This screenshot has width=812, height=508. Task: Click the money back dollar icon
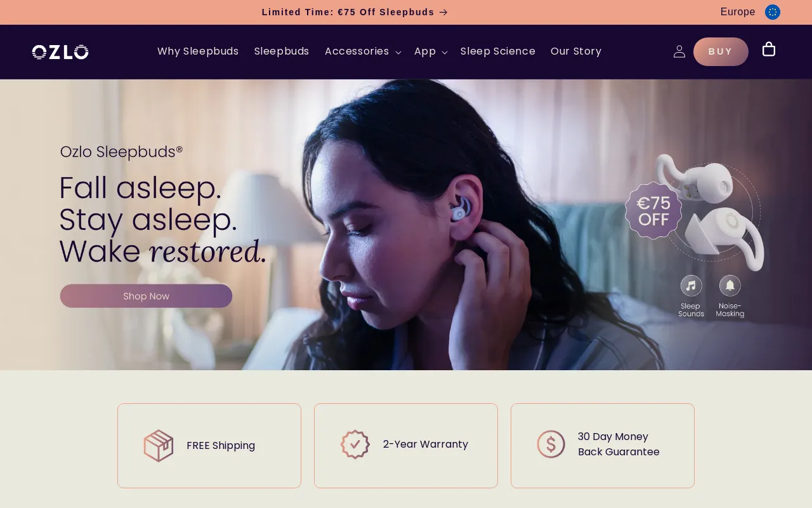tap(551, 444)
